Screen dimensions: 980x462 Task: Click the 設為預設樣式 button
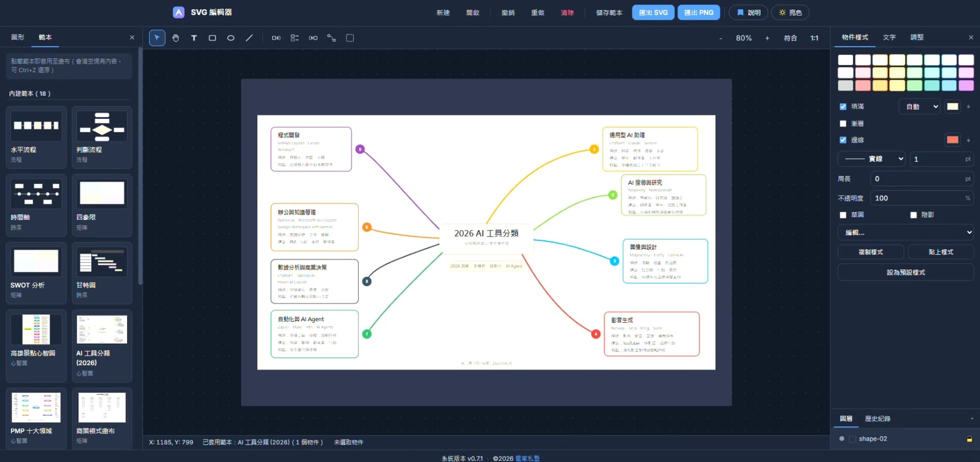[x=906, y=272]
